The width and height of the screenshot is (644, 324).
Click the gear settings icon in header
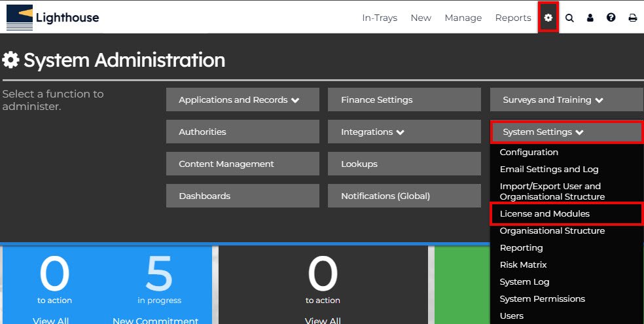pyautogui.click(x=548, y=18)
